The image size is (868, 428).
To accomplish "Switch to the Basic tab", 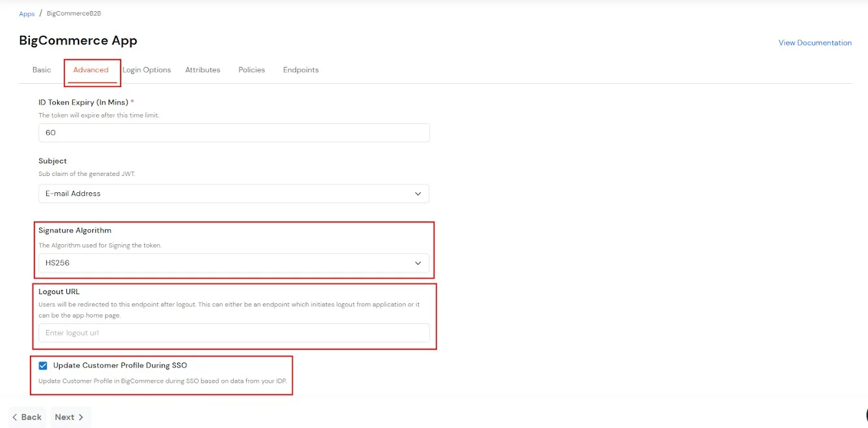I will pos(42,70).
